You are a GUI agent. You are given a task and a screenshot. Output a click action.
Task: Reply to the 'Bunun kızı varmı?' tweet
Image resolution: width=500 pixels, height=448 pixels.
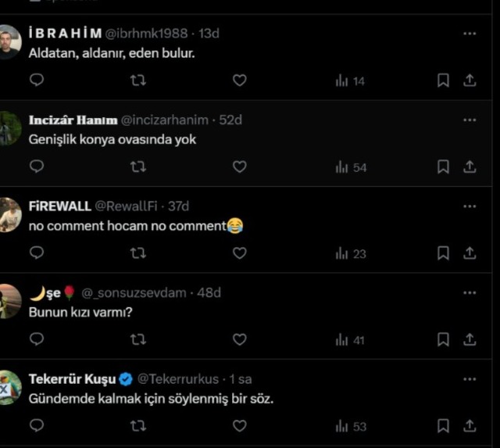[37, 339]
